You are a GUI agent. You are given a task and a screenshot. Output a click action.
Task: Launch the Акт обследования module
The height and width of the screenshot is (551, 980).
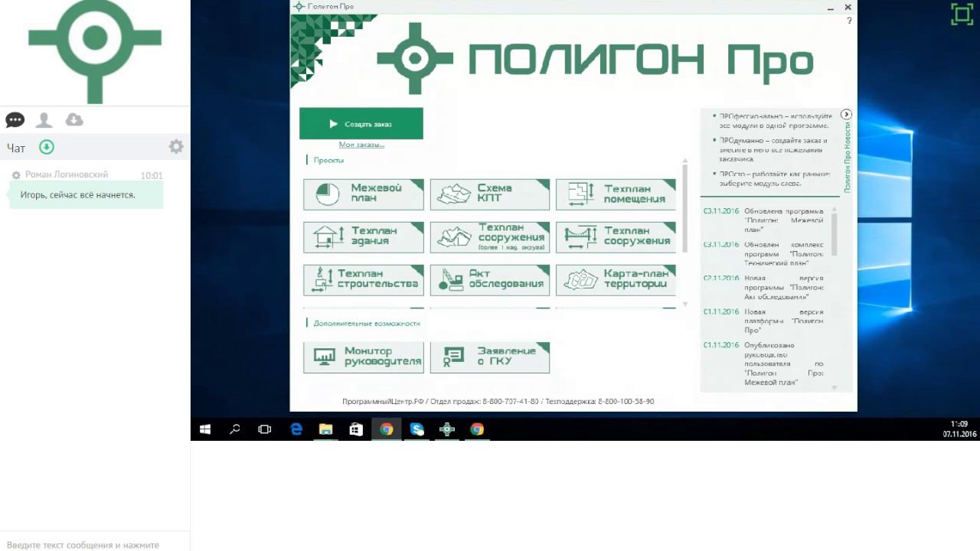point(489,280)
